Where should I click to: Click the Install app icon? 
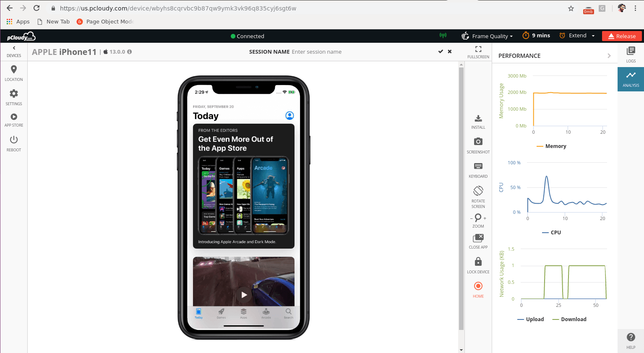[478, 119]
